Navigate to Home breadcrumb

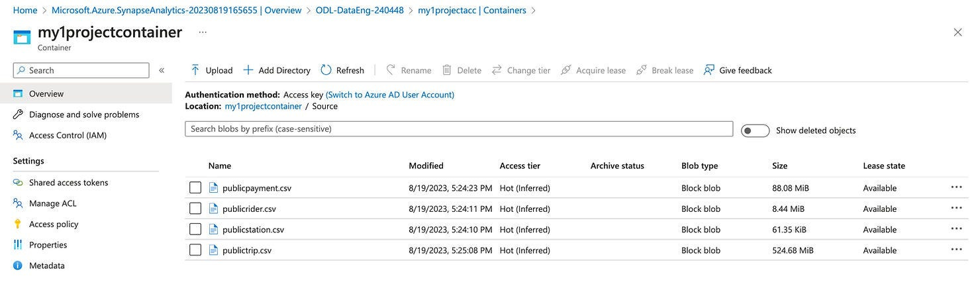(x=25, y=10)
